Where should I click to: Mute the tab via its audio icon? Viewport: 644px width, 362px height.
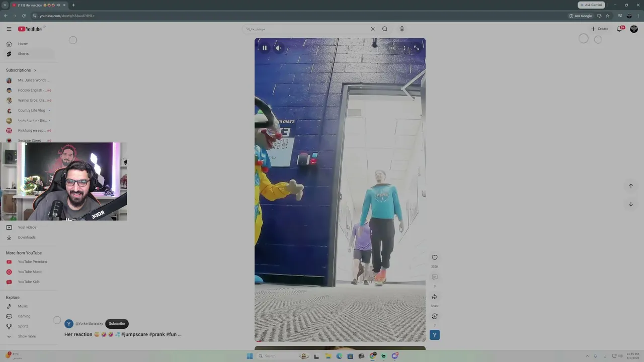pos(58,5)
